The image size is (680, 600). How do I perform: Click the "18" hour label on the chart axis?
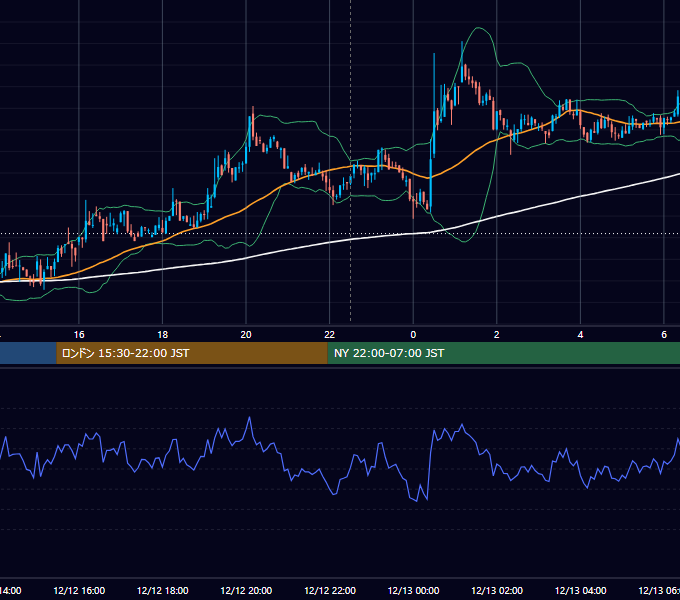tap(163, 335)
